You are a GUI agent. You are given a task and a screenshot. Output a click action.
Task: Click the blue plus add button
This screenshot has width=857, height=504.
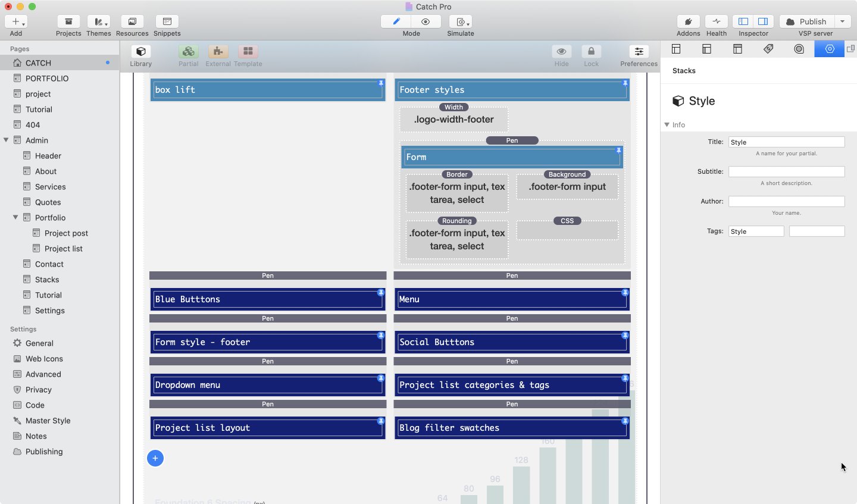tap(155, 458)
